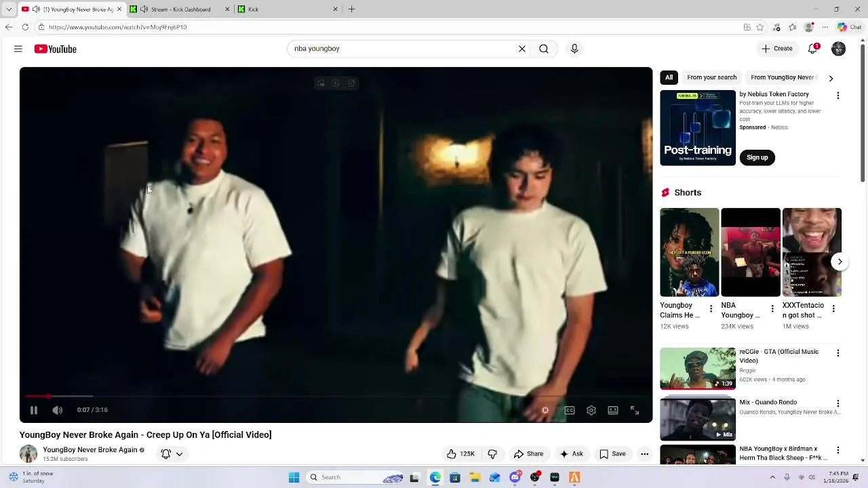Go back in the browser
868x488 pixels.
point(9,27)
